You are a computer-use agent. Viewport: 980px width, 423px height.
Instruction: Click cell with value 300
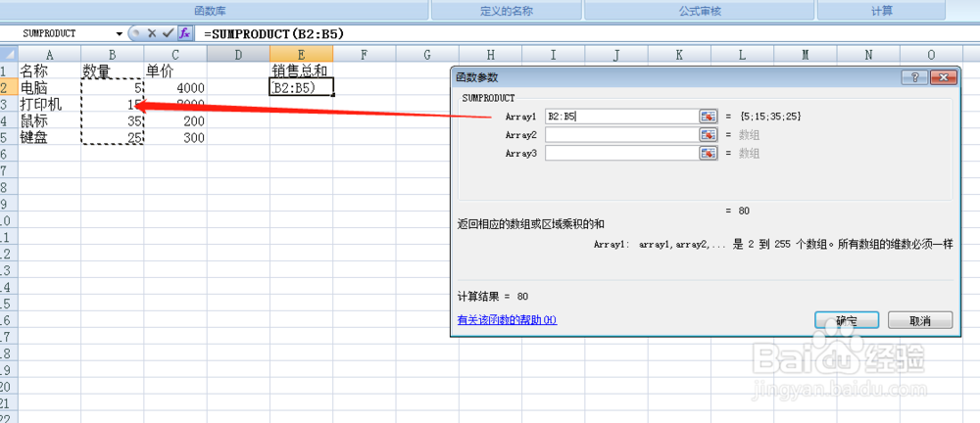tap(175, 137)
